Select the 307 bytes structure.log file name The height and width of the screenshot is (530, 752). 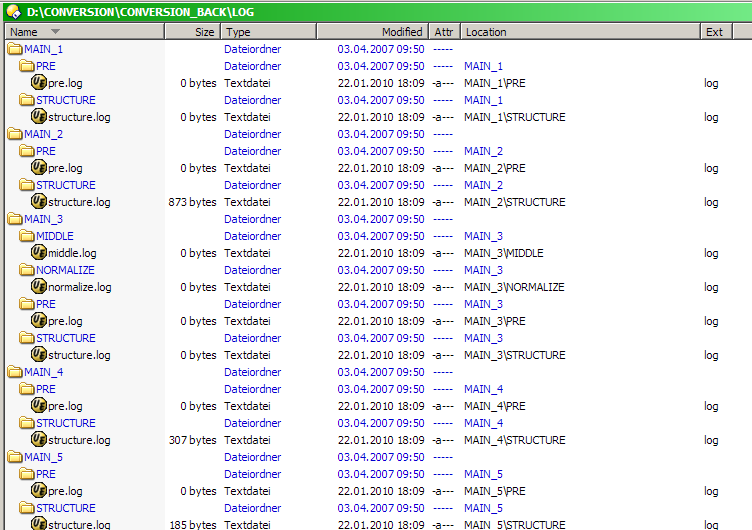[x=79, y=440]
